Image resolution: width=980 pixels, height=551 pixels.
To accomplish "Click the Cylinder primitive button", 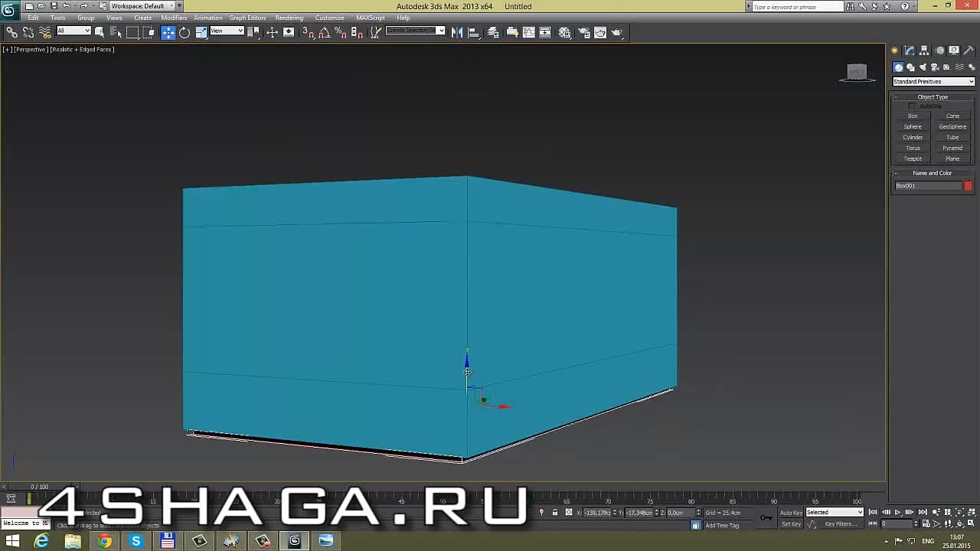I will click(x=913, y=138).
